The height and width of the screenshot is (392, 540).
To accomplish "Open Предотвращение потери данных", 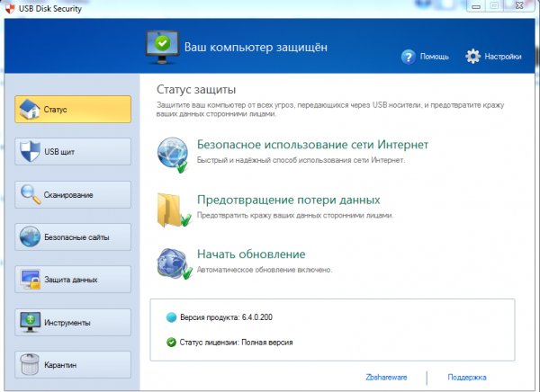I will click(289, 200).
